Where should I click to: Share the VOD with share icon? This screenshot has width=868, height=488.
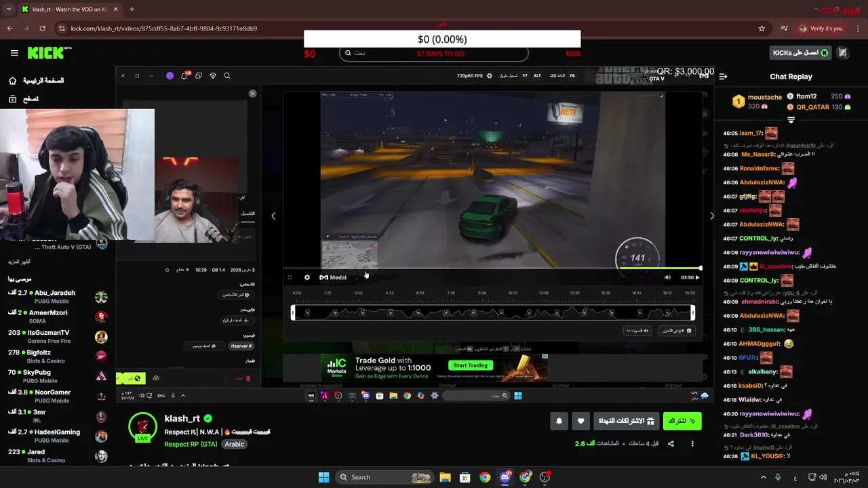pos(671,444)
